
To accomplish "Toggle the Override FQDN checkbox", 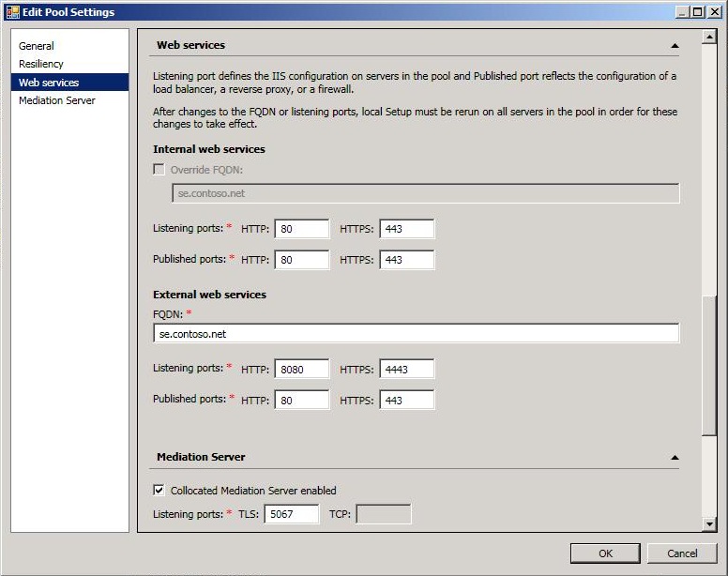I will (x=159, y=170).
